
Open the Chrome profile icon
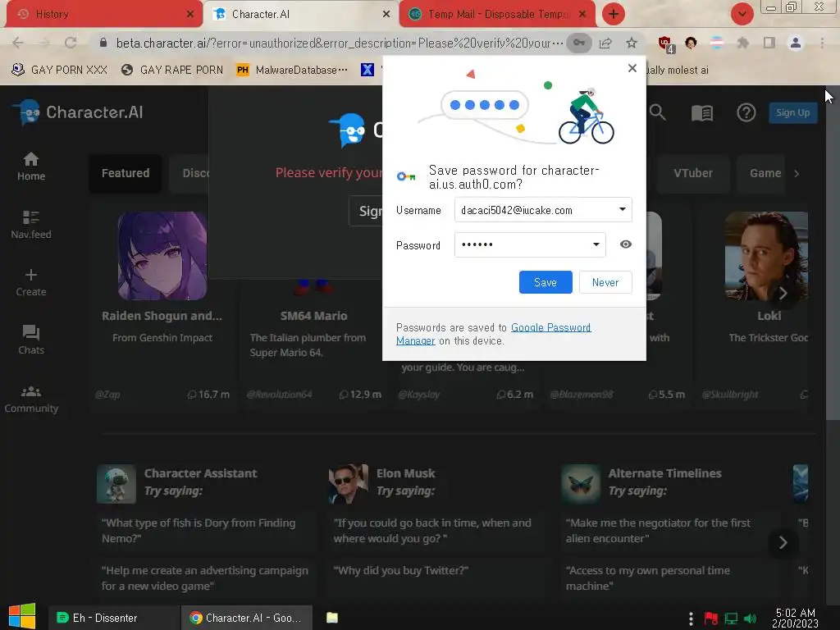(x=796, y=43)
